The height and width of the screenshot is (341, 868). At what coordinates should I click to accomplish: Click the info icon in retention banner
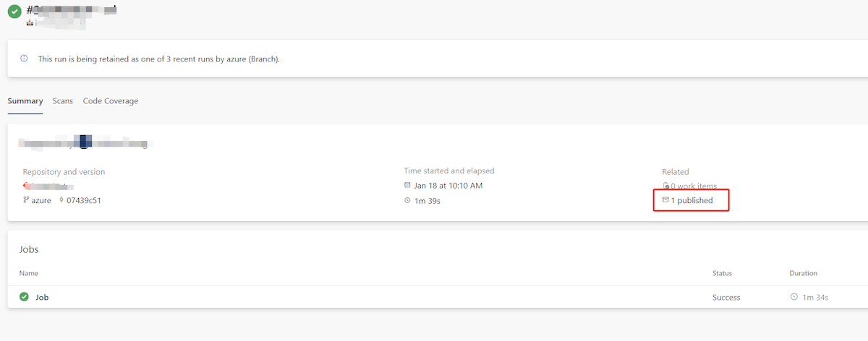tap(24, 59)
